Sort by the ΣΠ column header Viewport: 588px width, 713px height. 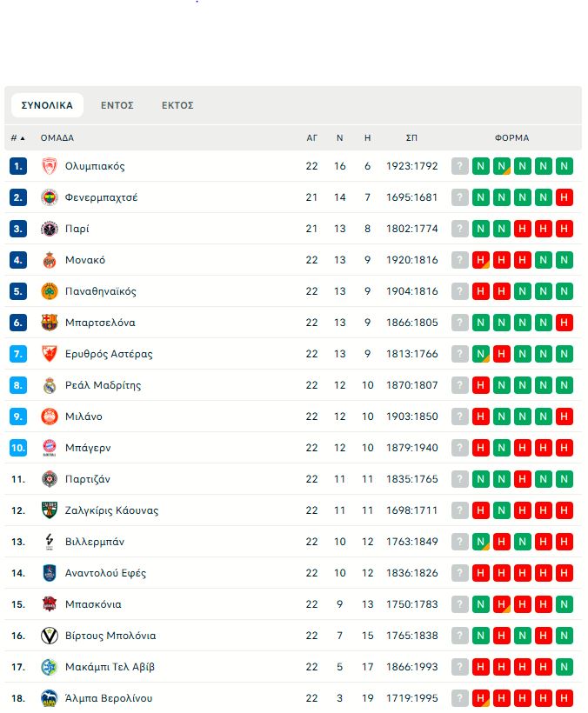pos(411,137)
